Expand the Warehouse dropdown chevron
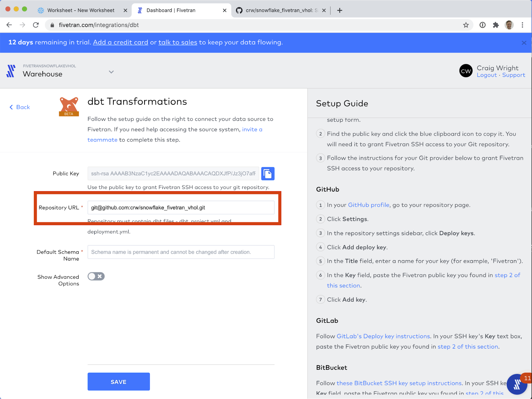The height and width of the screenshot is (399, 532). [x=111, y=72]
